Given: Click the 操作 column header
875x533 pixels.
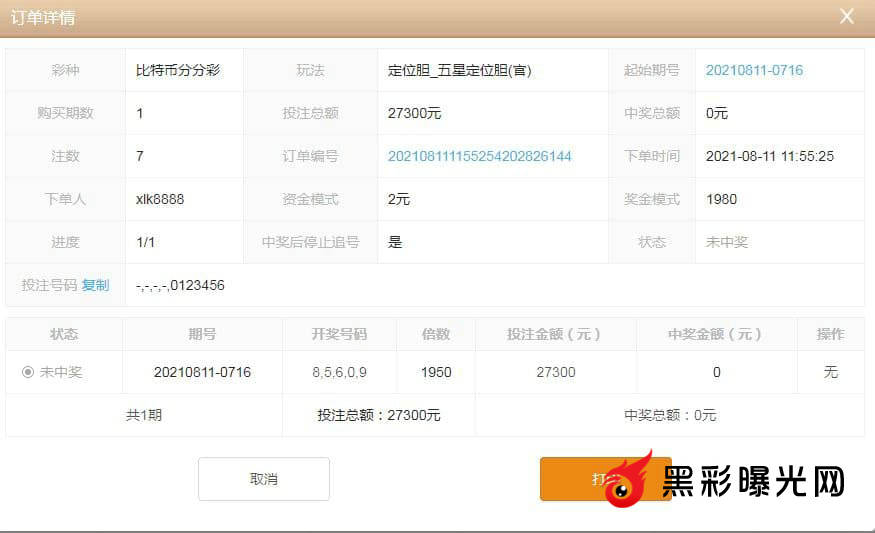Looking at the screenshot, I should (830, 334).
